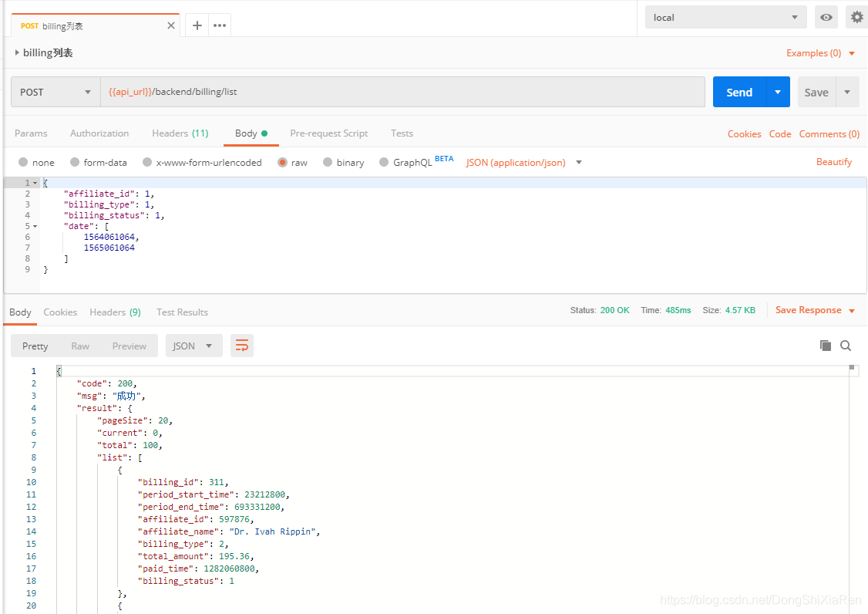Toggle line wrapping icon in response viewer
868x614 pixels.
click(241, 345)
